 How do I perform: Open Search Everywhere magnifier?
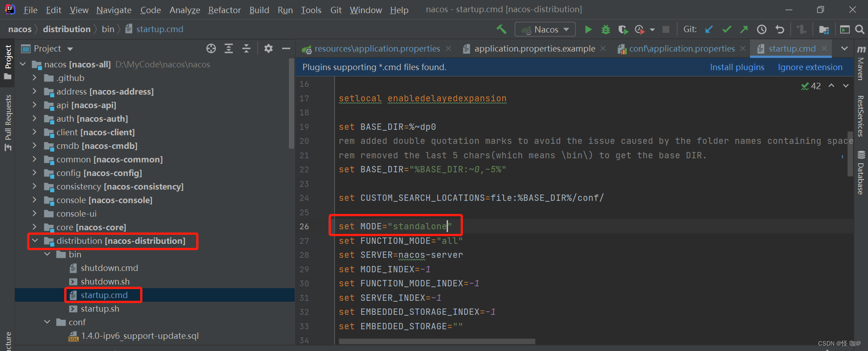[x=860, y=29]
